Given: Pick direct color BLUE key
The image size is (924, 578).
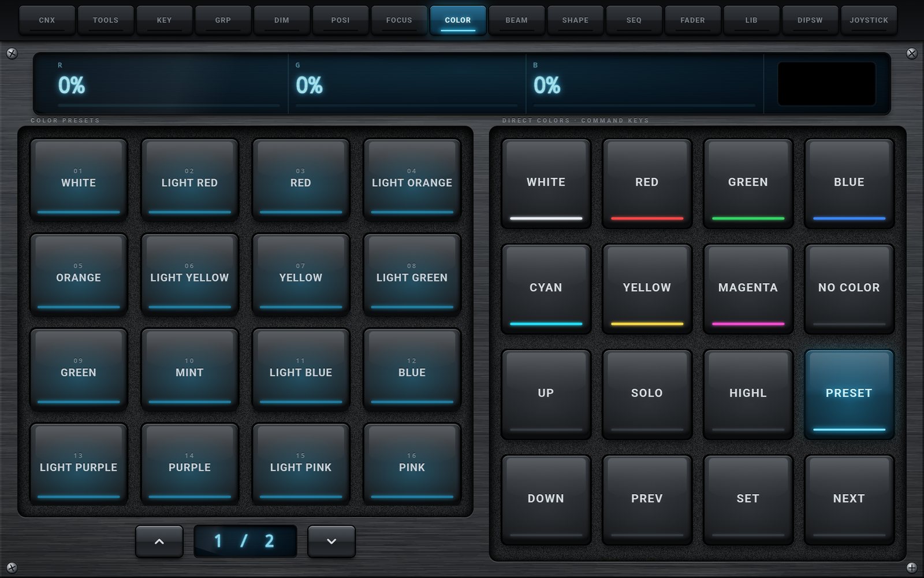Looking at the screenshot, I should point(849,183).
